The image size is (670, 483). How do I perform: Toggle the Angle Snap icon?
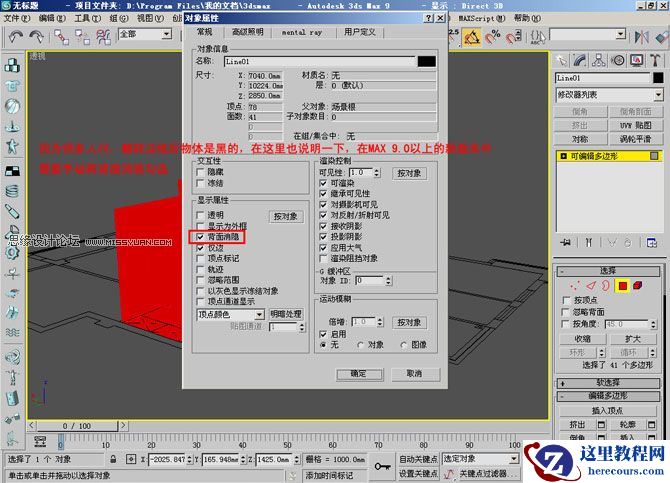tap(472, 38)
